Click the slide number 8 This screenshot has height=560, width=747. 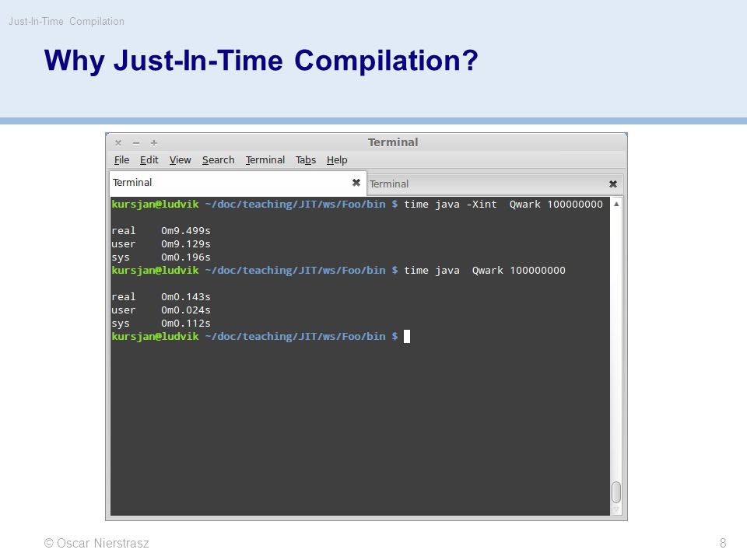[x=723, y=543]
